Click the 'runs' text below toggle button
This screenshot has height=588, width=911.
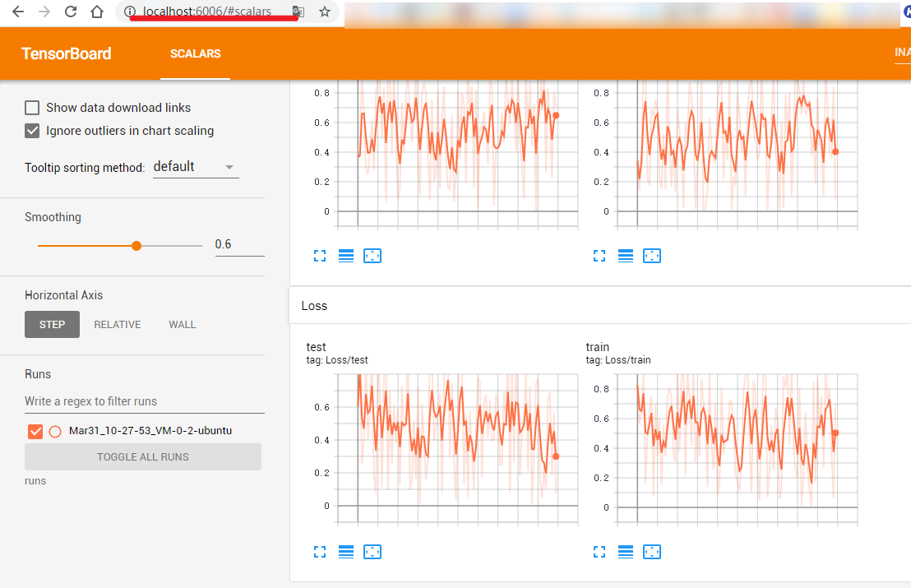35,481
